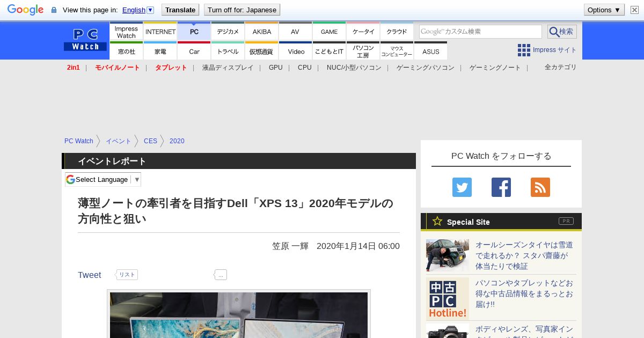Open the タブレット category link
The height and width of the screenshot is (338, 644).
171,68
